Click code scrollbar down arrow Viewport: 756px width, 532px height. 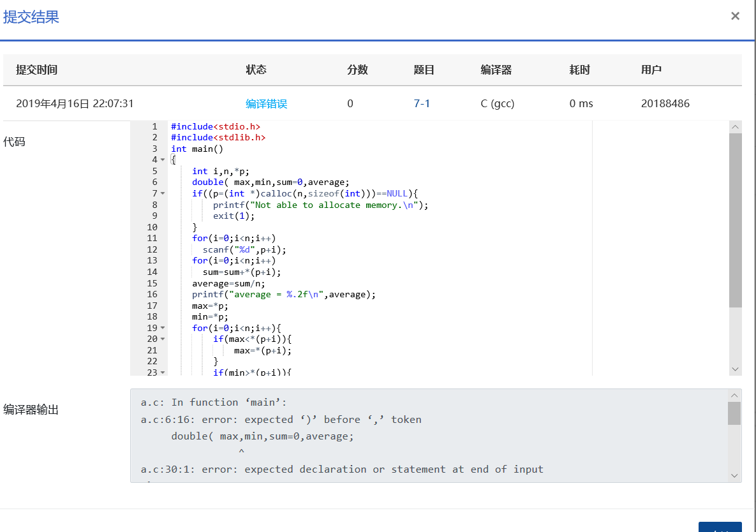(735, 369)
